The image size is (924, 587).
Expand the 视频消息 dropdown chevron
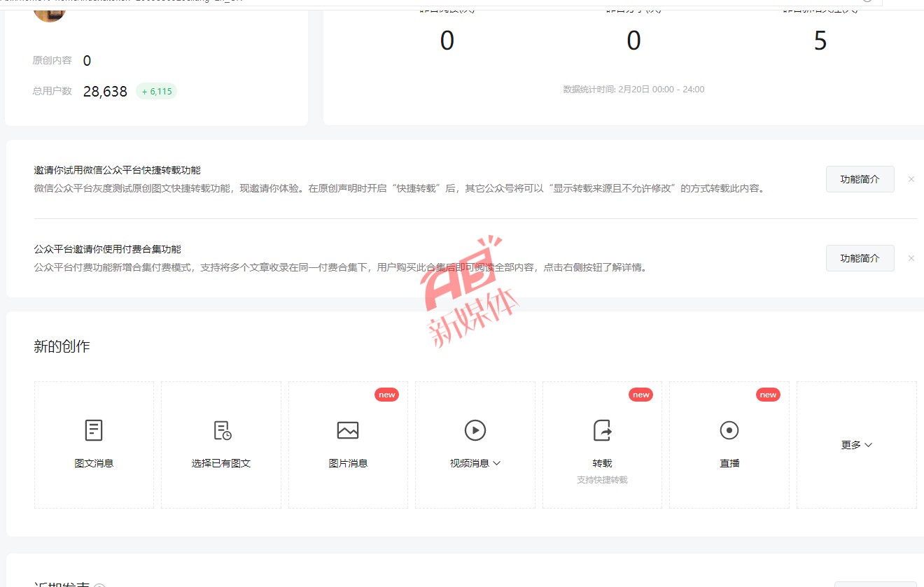coord(497,463)
